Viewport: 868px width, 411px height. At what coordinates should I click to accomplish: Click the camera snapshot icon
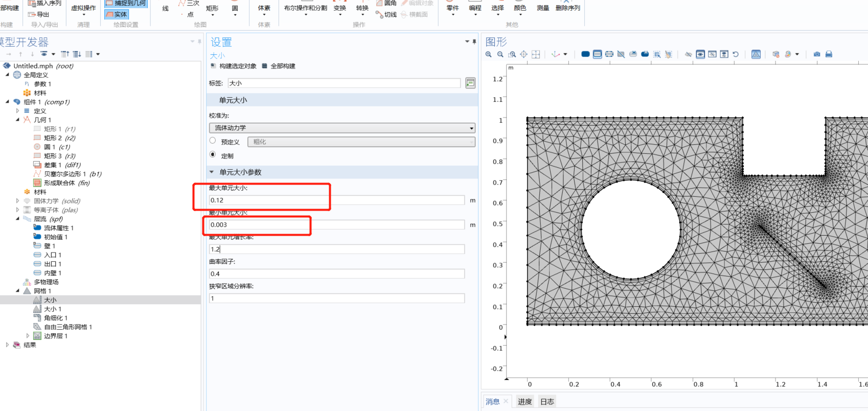click(x=817, y=54)
